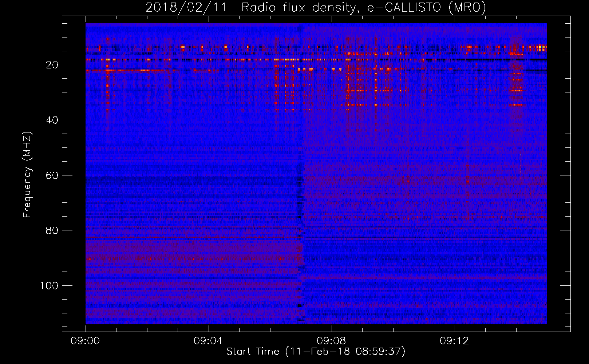
Task: Click the 'Frequency (MHZ)' axis label
Action: click(x=27, y=175)
